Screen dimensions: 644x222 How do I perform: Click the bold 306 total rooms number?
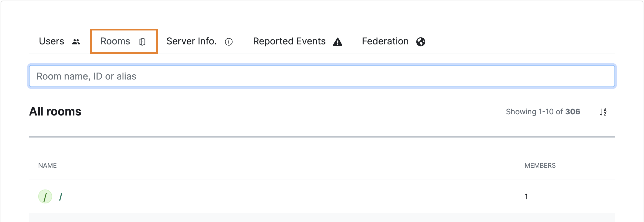(x=572, y=112)
